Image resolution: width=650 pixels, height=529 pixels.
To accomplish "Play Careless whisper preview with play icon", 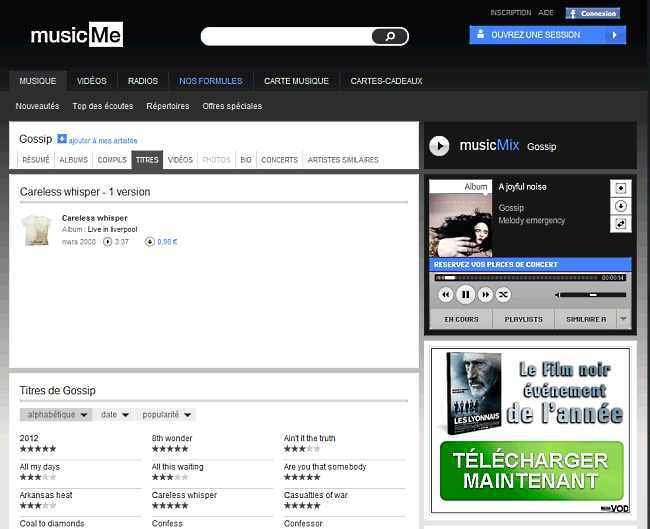I will [x=107, y=242].
